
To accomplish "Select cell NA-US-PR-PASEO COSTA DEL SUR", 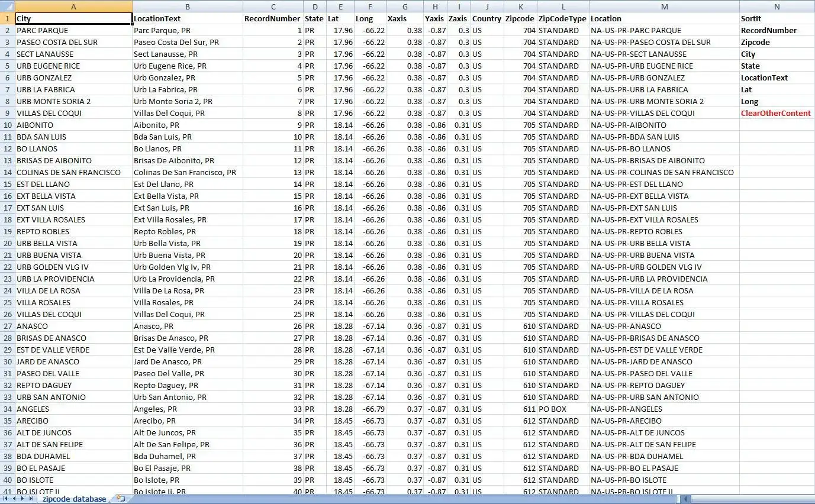I will click(664, 43).
